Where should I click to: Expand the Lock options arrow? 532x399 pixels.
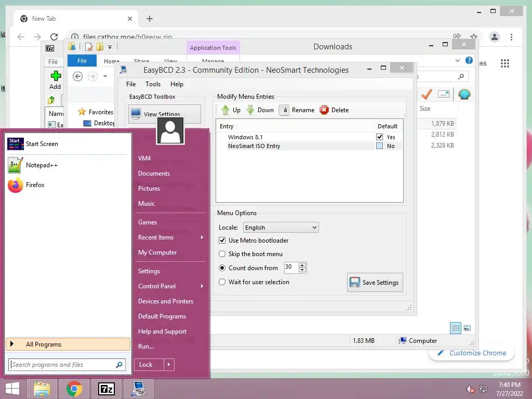pos(169,365)
